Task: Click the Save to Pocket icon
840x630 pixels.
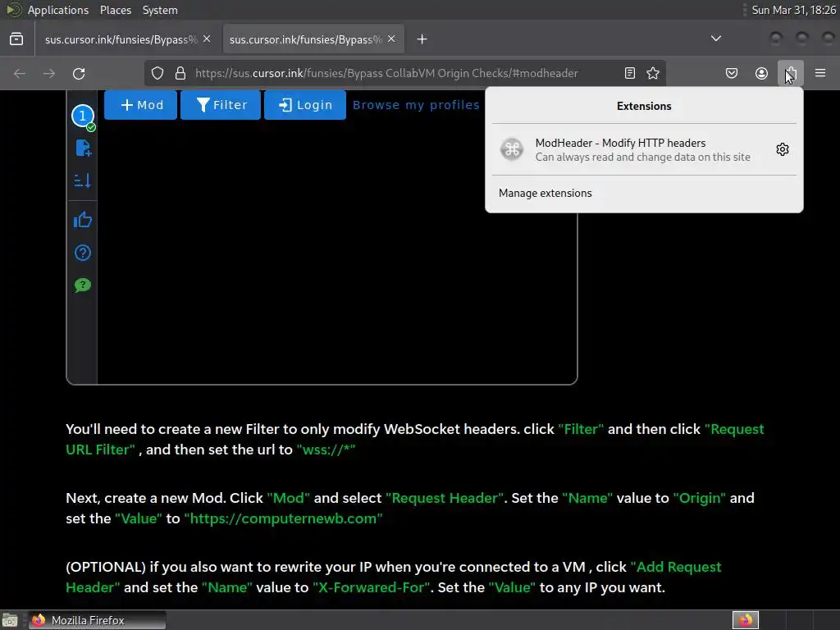Action: point(731,73)
